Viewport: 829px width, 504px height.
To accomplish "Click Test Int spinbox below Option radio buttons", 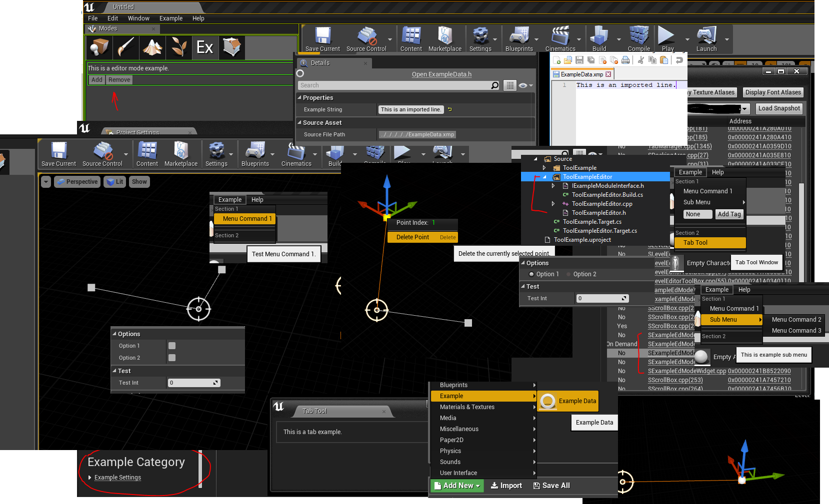I will 602,298.
